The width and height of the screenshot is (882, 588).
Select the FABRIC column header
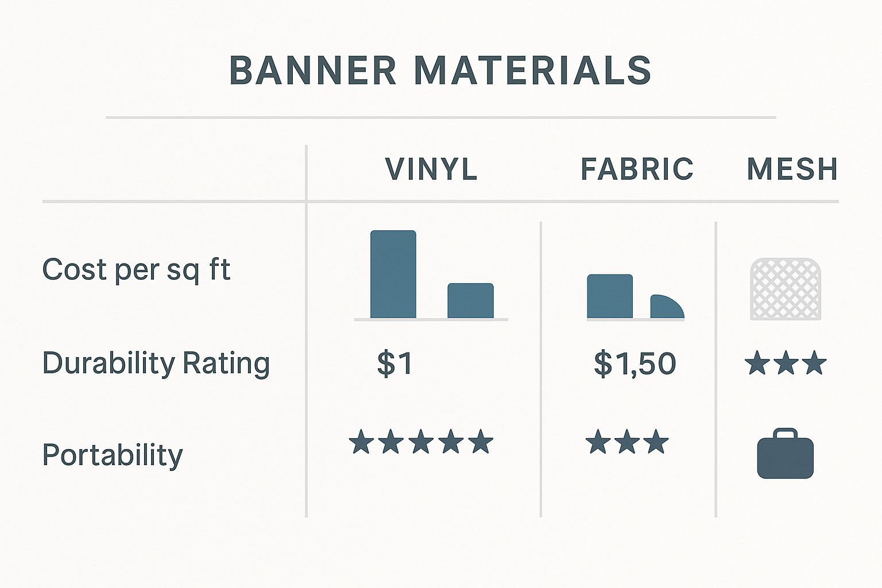tap(637, 169)
